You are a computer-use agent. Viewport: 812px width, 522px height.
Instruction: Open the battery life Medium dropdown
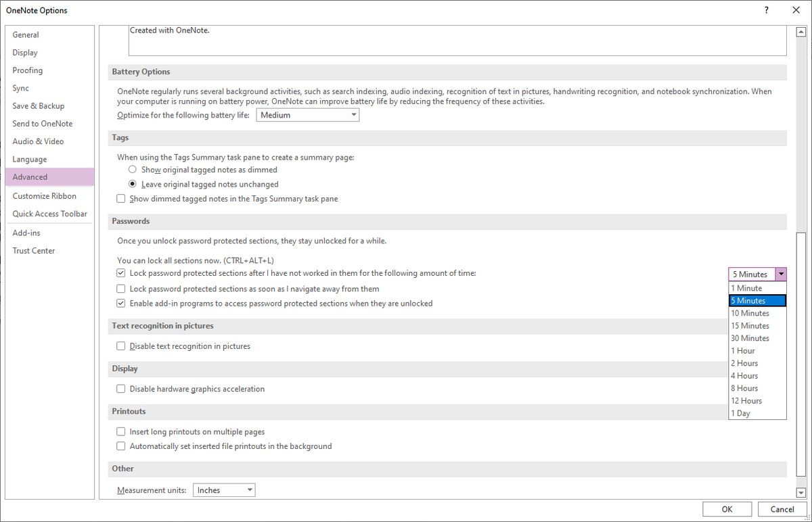point(307,115)
